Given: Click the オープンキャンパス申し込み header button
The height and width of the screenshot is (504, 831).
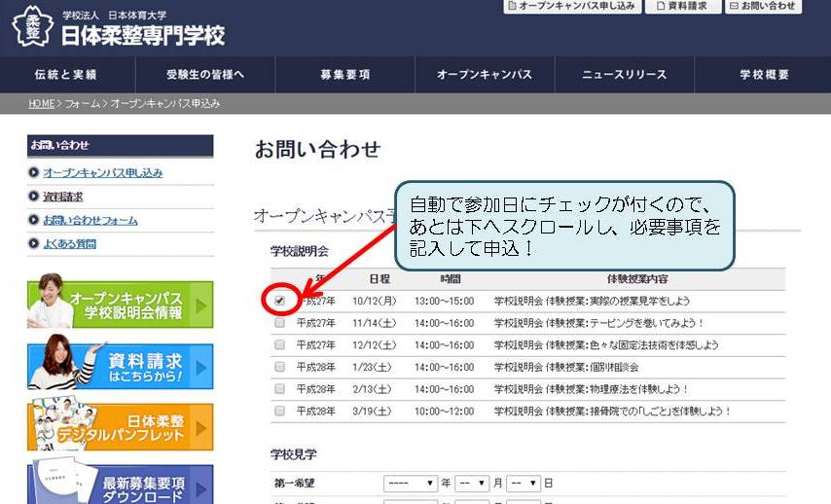Looking at the screenshot, I should (x=571, y=6).
